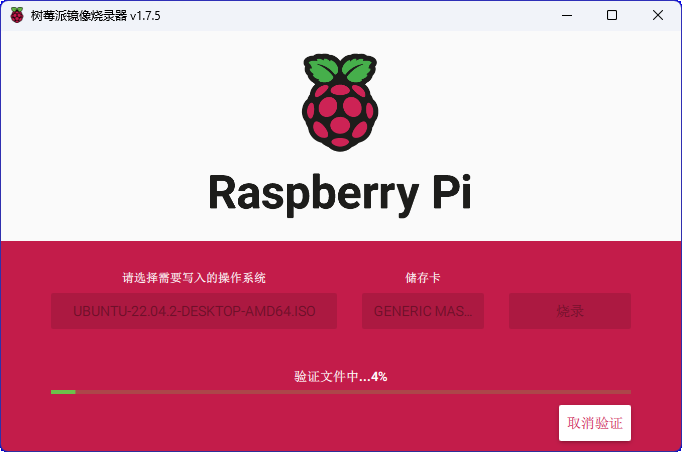Minimize the imager window
682x452 pixels.
(567, 15)
